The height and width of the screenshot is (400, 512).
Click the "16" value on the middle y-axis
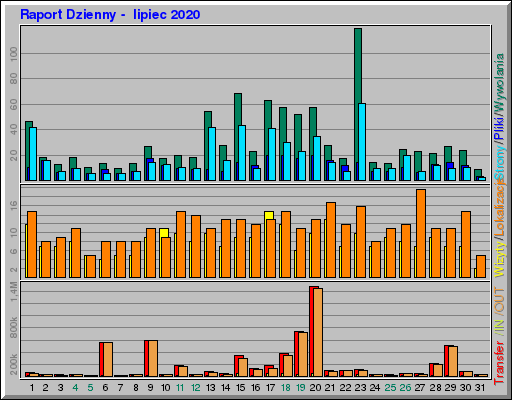click(14, 205)
